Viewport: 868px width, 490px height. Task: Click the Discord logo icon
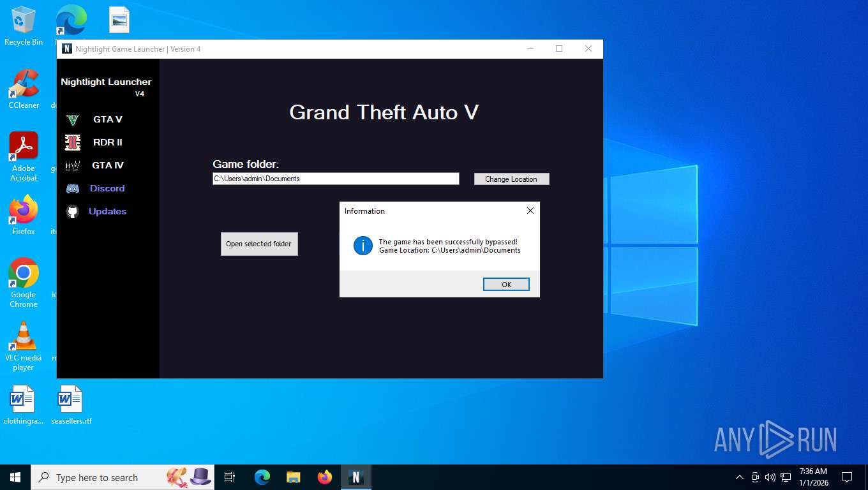[73, 189]
